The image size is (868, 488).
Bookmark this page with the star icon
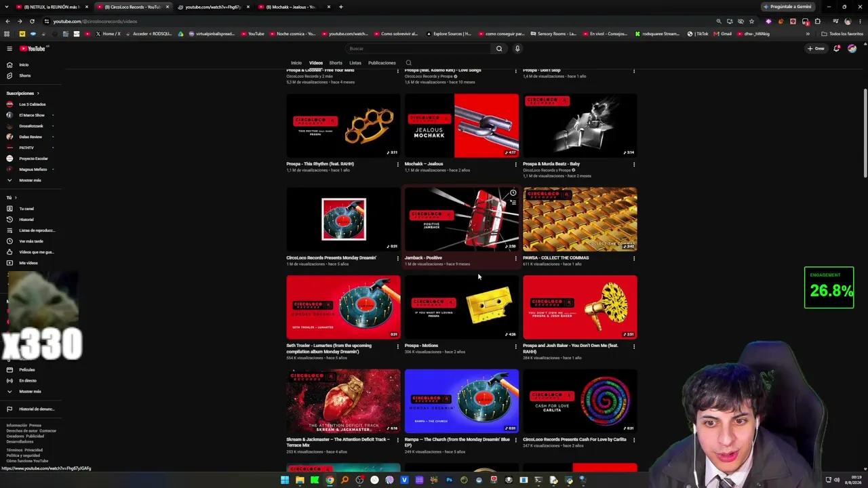[751, 21]
